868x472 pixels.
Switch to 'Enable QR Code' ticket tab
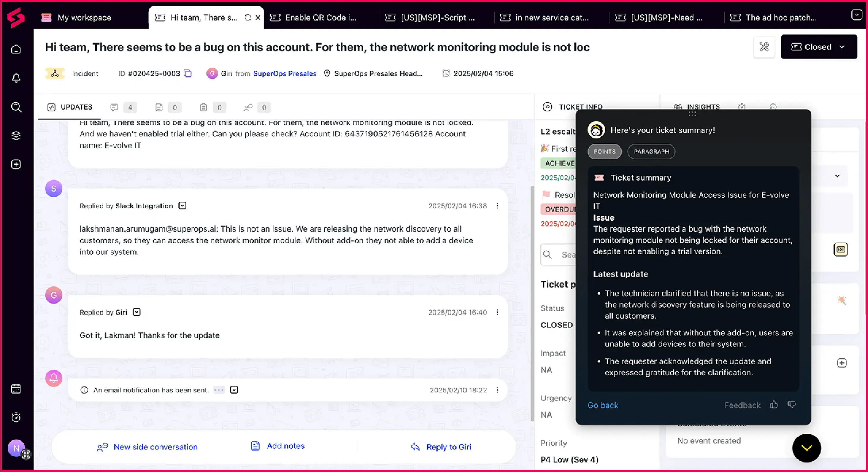point(320,18)
